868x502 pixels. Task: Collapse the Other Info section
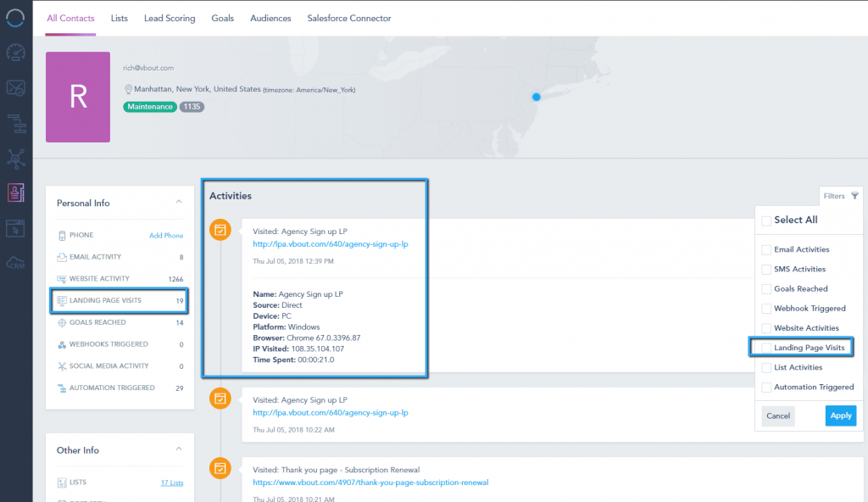click(x=178, y=449)
